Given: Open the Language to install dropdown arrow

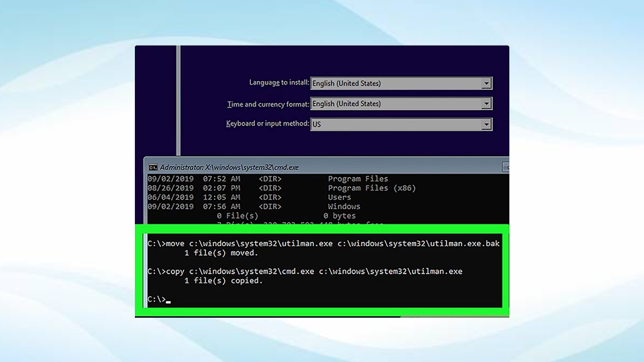Looking at the screenshot, I should point(486,84).
